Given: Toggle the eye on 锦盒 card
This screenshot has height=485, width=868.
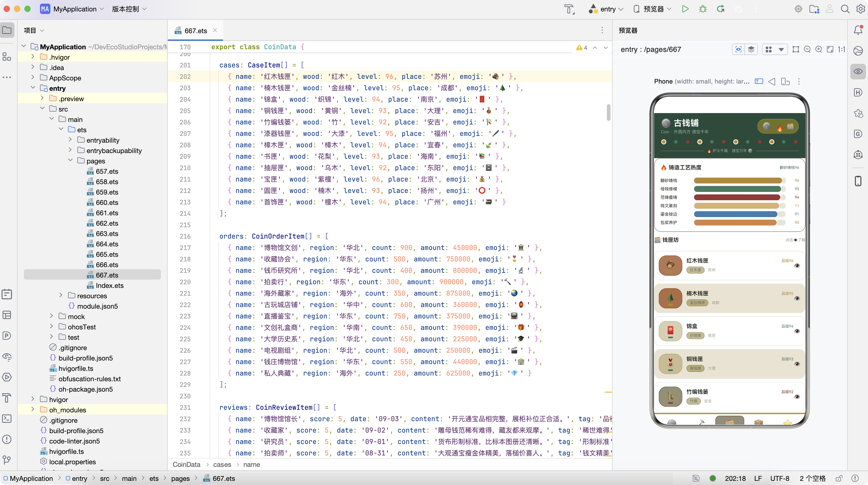Looking at the screenshot, I should pos(797,331).
